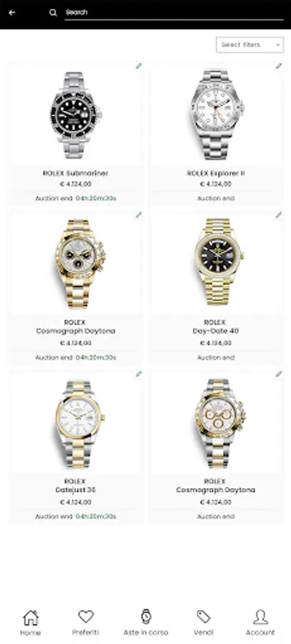Focus the Search input field
Image resolution: width=291 pixels, height=644 pixels.
(174, 12)
